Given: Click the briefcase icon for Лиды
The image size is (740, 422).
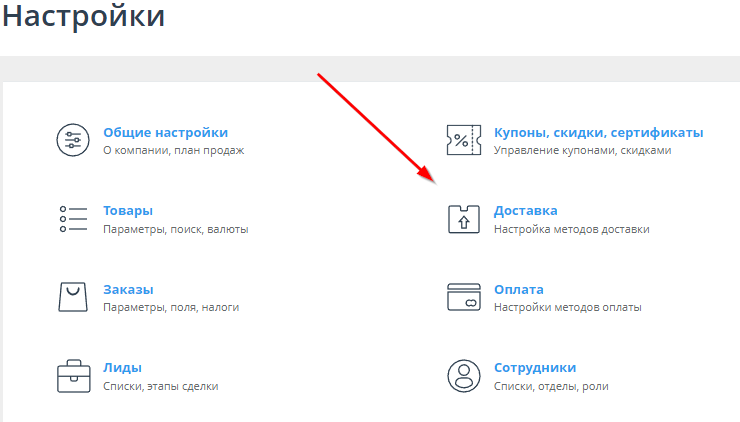Looking at the screenshot, I should pos(73,376).
